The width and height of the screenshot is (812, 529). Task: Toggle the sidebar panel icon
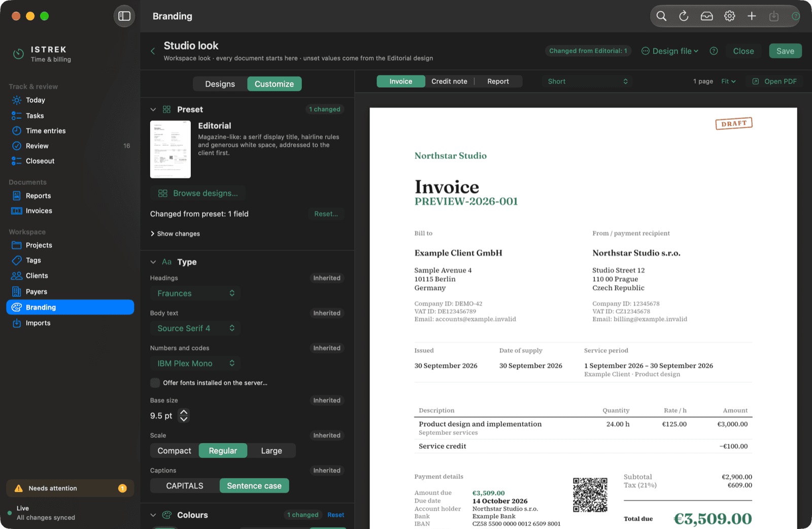tap(124, 16)
